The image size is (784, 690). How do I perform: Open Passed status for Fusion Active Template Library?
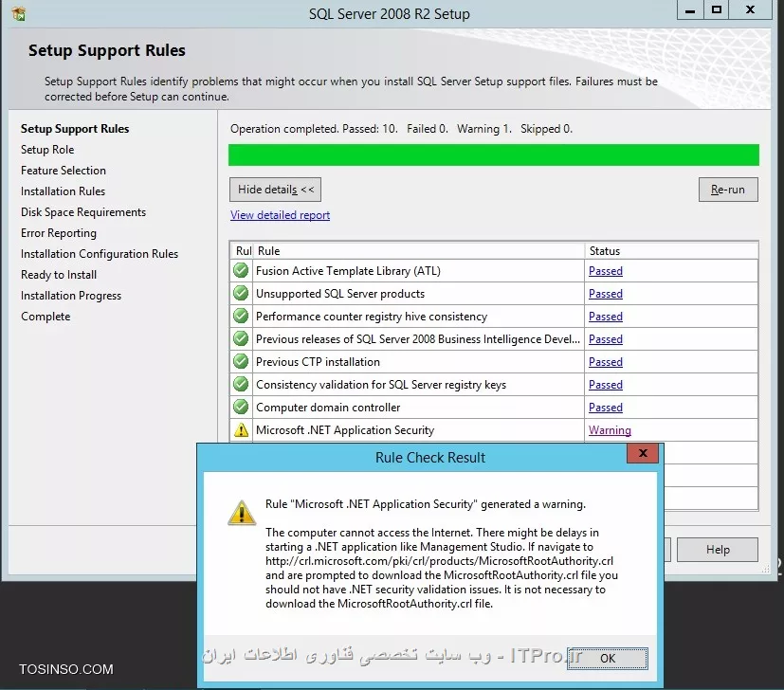(x=606, y=270)
